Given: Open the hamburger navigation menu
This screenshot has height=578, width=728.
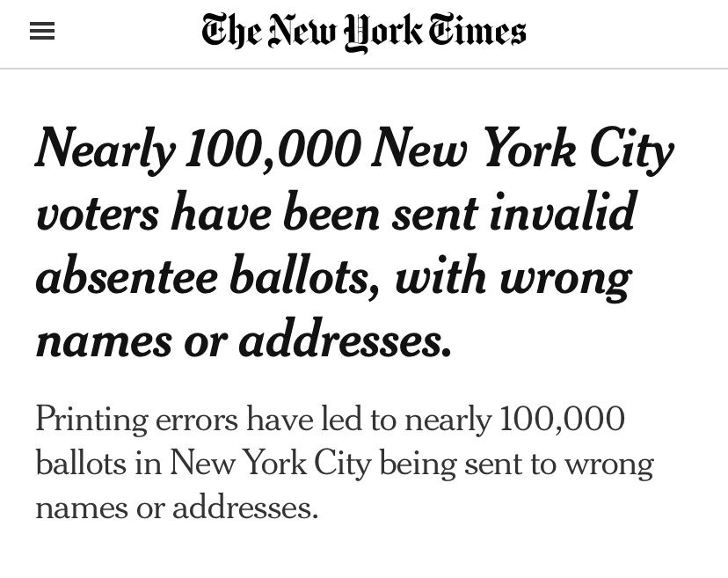Looking at the screenshot, I should (x=42, y=32).
